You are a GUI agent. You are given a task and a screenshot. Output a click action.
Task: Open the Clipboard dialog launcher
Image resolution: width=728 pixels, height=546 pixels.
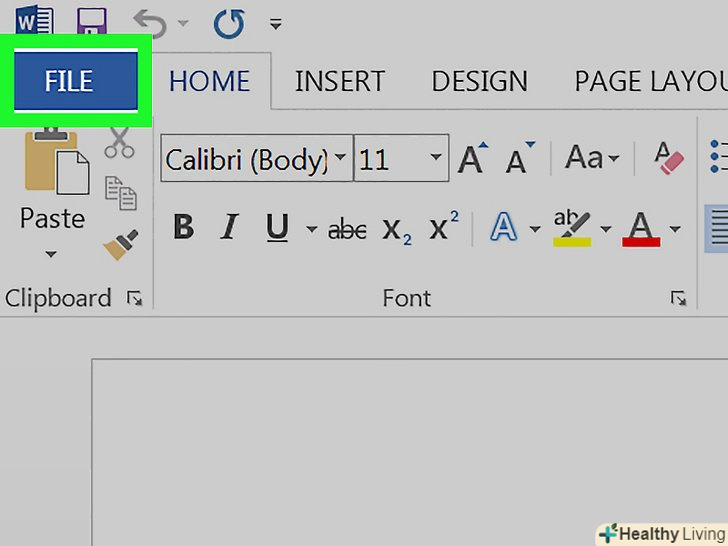coord(135,298)
